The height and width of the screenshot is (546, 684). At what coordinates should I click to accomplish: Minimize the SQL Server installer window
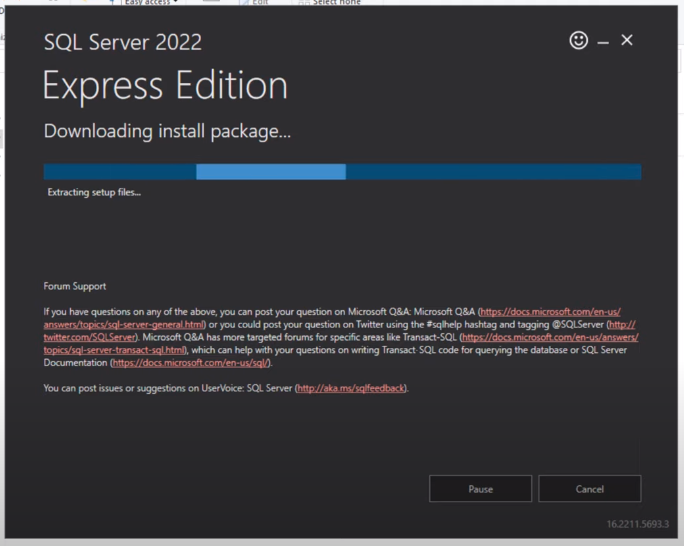coord(603,42)
